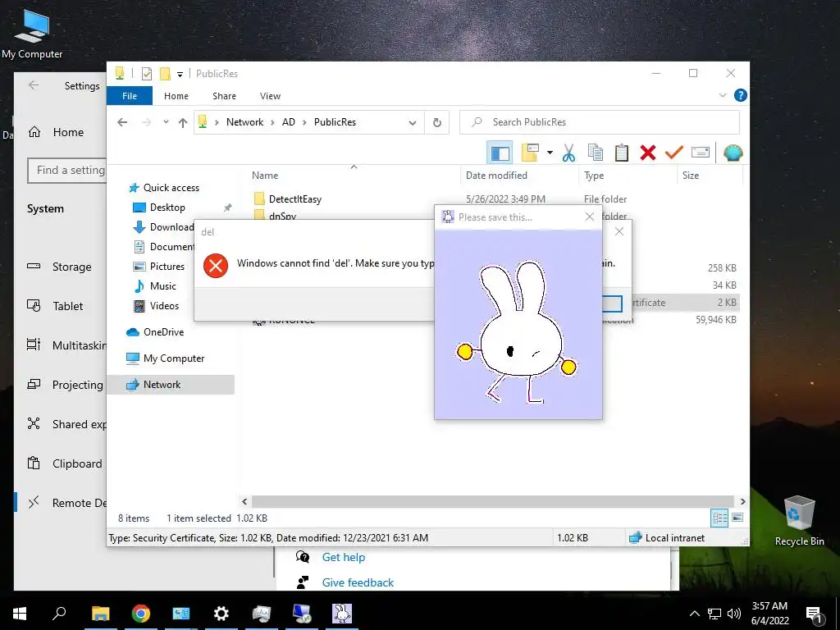Select OneDrive in navigation pane
Screen dimensions: 840x630
click(x=163, y=332)
